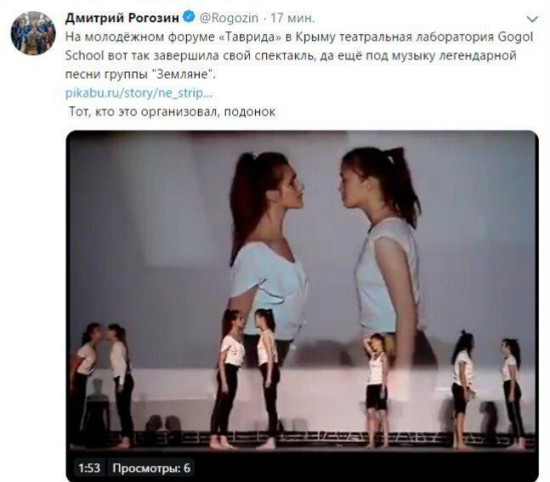Viewport: 550px width, 482px height.
Task: Open the tweet via "17 мин." timestamp
Action: (x=293, y=18)
